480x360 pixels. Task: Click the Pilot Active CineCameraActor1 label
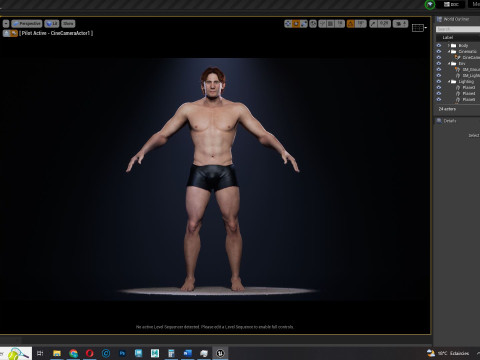pyautogui.click(x=56, y=33)
